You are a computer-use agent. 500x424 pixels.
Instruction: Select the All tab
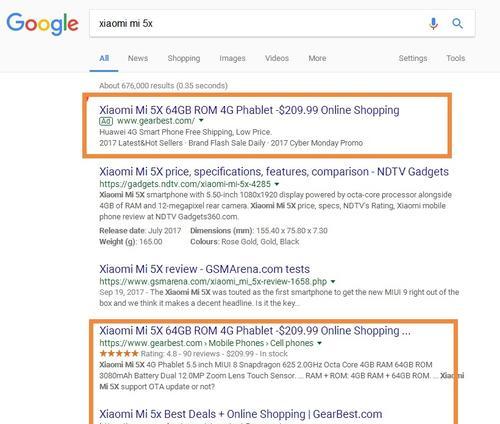[x=104, y=58]
